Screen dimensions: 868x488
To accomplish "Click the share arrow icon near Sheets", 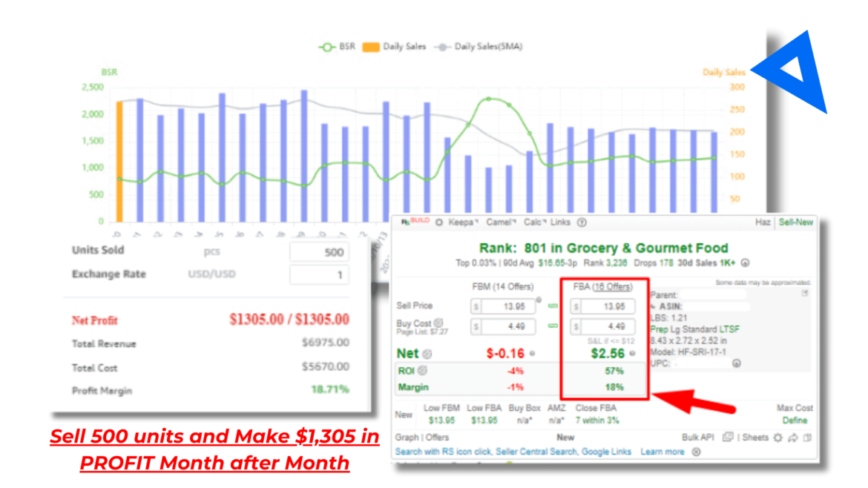I will point(793,438).
